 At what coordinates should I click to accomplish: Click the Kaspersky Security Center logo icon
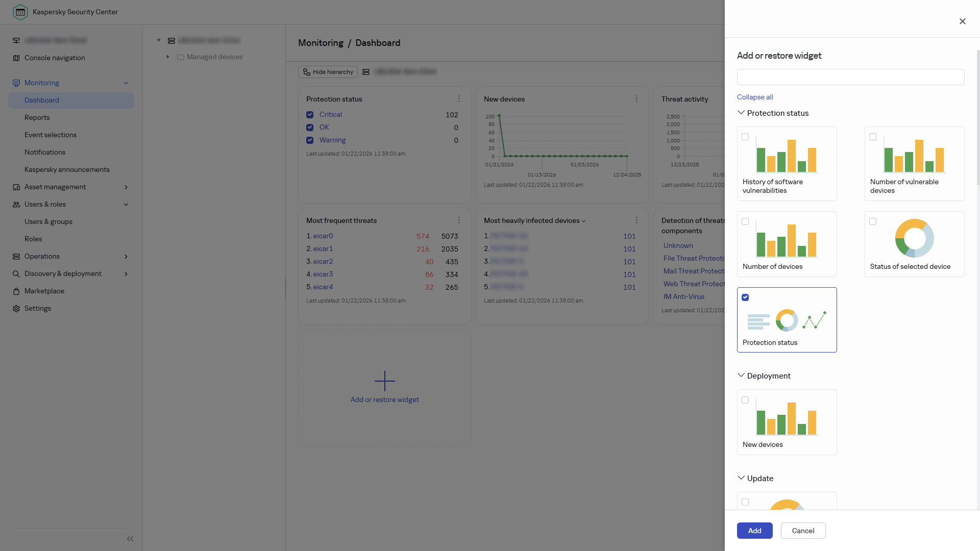[20, 12]
